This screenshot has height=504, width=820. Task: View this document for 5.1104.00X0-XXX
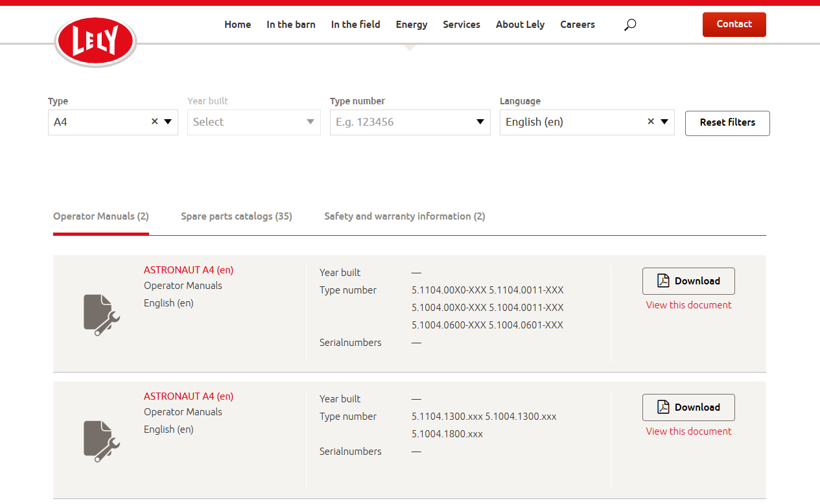coord(688,305)
